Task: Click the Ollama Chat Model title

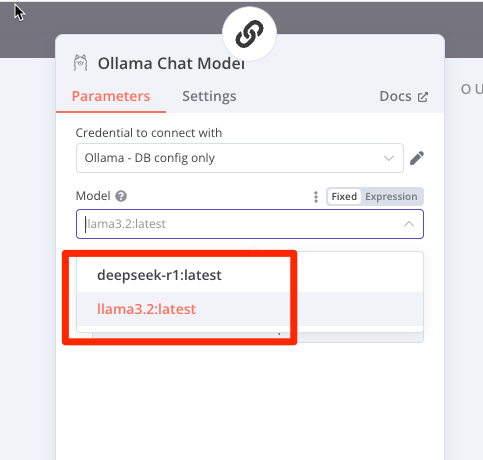Action: pos(171,63)
